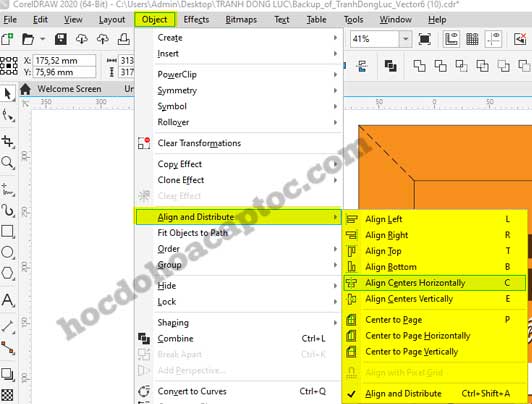The width and height of the screenshot is (532, 404).
Task: Click the Trim shaping icon
Action: (x=440, y=65)
